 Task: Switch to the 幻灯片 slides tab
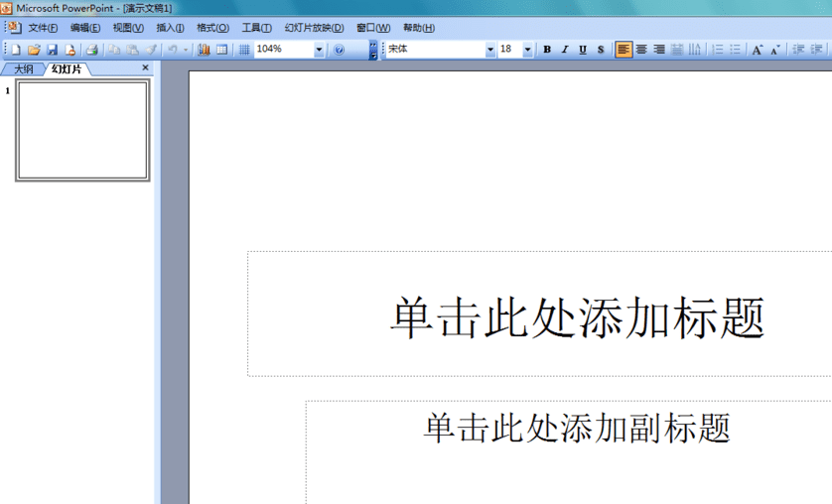point(67,69)
